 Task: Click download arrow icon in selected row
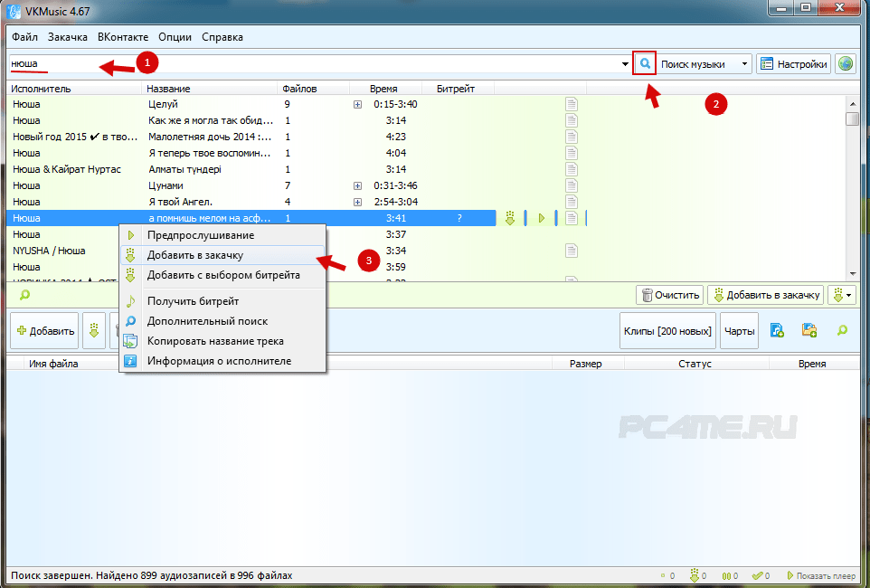510,218
